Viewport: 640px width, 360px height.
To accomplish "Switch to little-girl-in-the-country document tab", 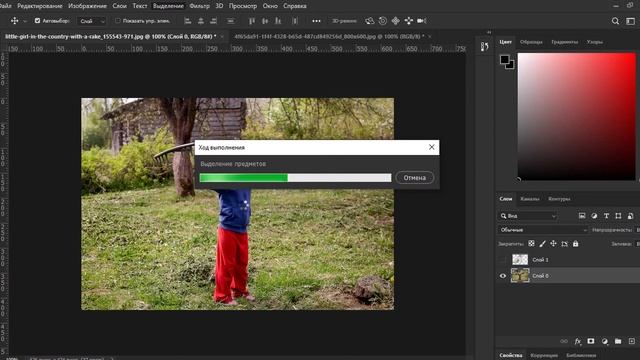I will (x=111, y=36).
